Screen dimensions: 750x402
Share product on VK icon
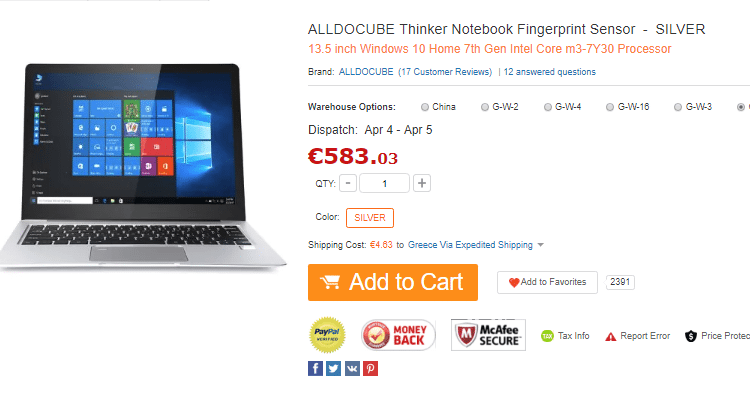352,368
